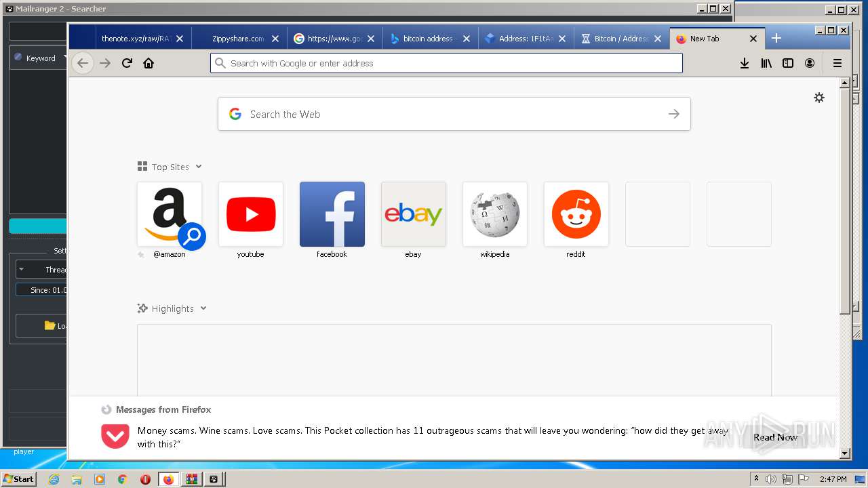
Task: Click the Since date field in Mailranger
Action: point(41,290)
